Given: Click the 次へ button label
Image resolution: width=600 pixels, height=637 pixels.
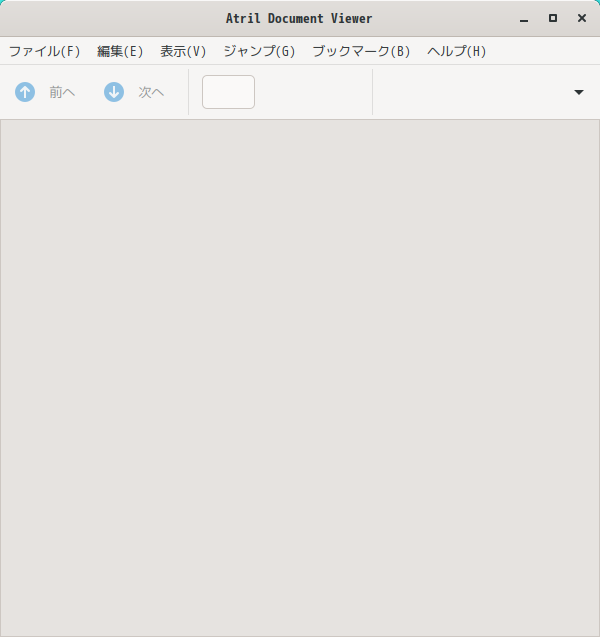Looking at the screenshot, I should (x=151, y=92).
